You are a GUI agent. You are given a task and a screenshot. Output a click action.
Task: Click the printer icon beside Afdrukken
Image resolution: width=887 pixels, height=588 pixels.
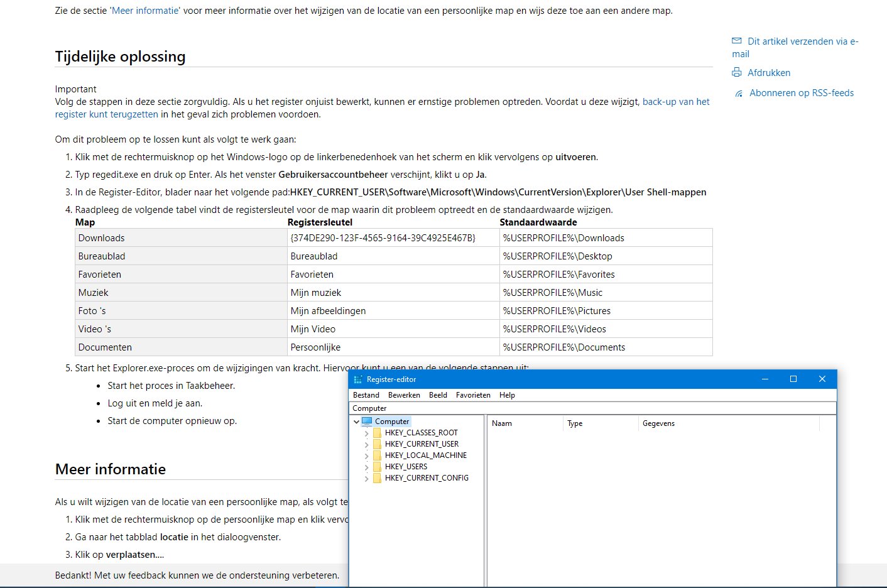click(x=737, y=73)
